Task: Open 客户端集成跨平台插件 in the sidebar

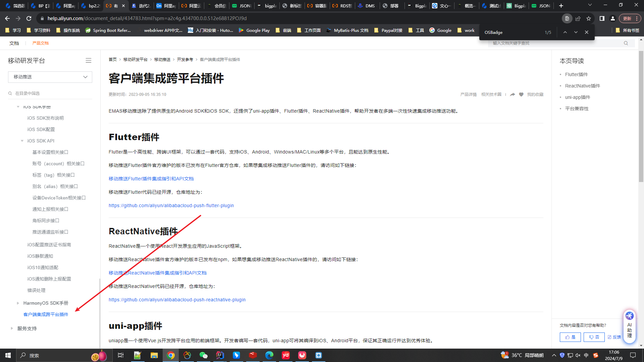Action: click(46, 314)
